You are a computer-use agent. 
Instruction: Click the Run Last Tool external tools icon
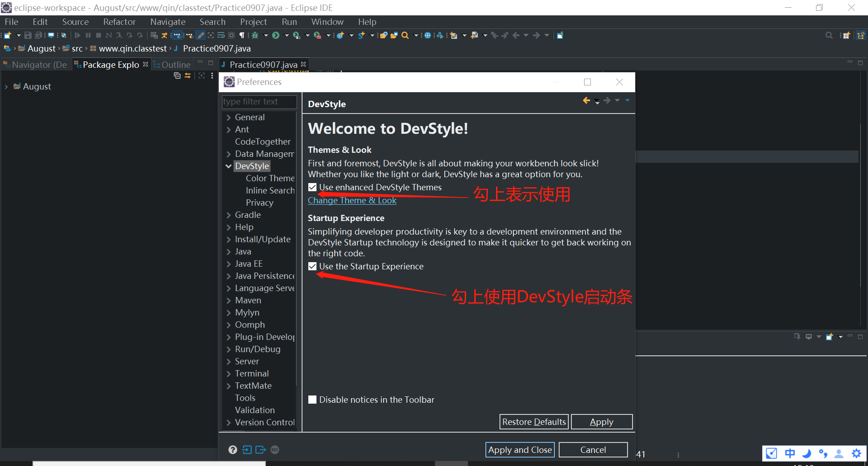tap(317, 35)
